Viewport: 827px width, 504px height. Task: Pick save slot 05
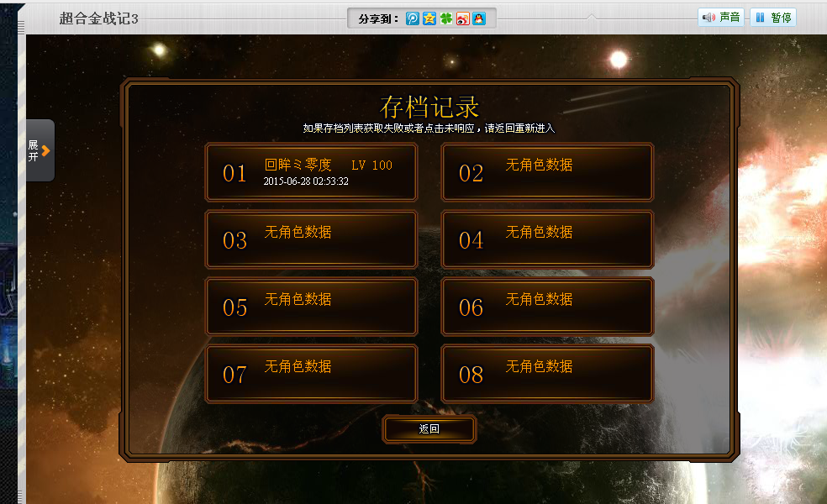click(311, 307)
